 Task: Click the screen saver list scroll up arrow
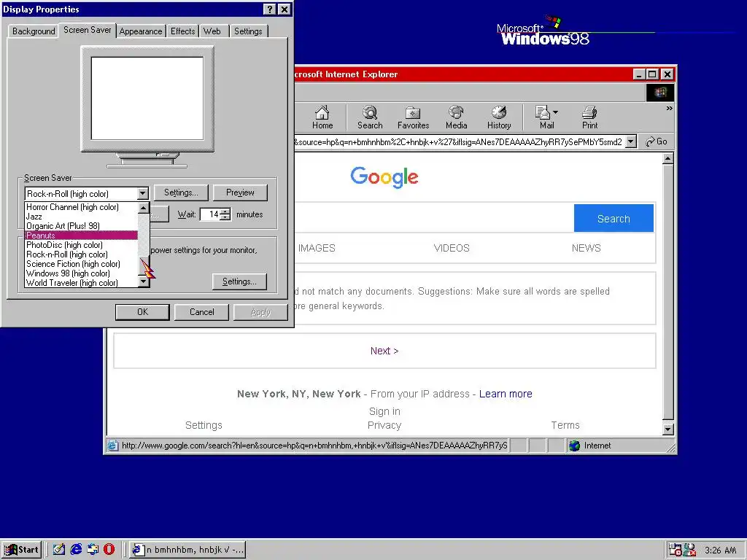(144, 208)
